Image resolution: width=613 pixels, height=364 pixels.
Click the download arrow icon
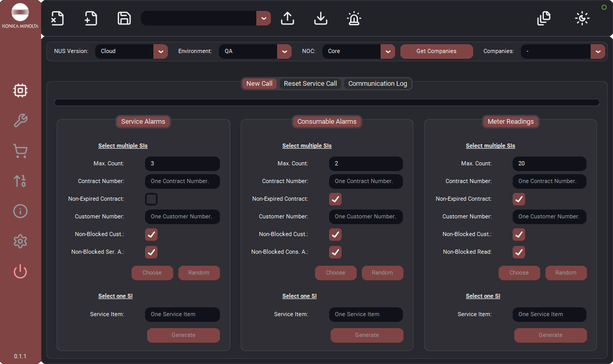321,18
